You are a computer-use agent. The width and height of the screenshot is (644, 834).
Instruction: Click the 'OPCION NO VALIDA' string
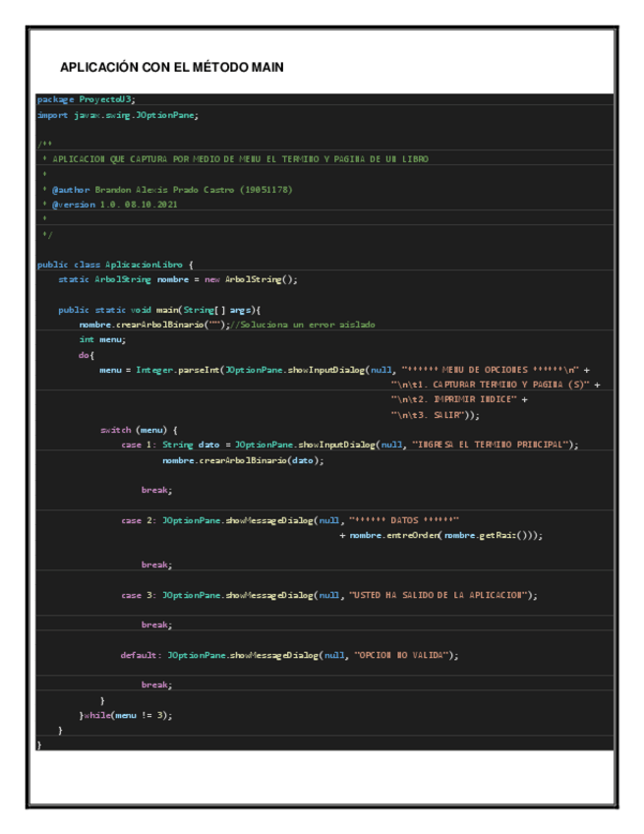click(x=402, y=655)
